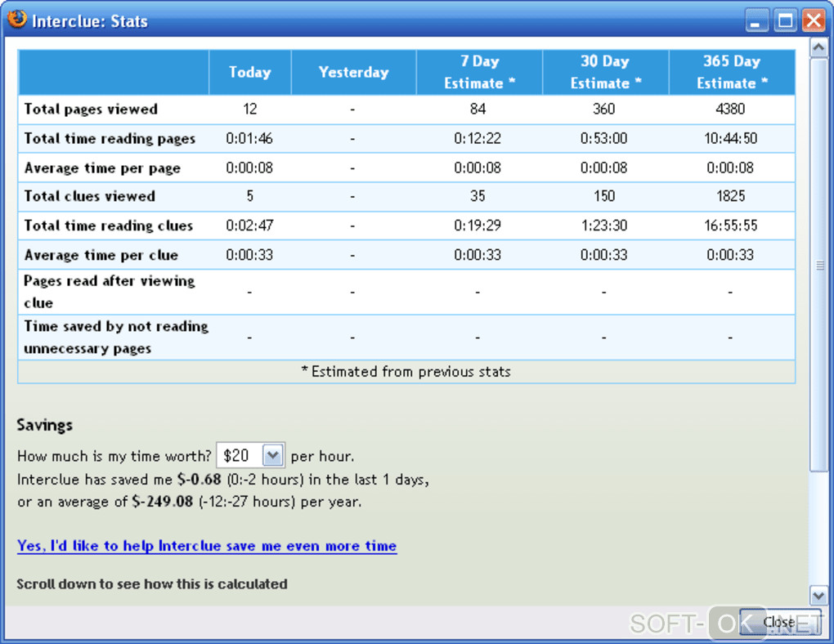Click the 0:01:46 reading time cell
834x644 pixels.
click(249, 139)
